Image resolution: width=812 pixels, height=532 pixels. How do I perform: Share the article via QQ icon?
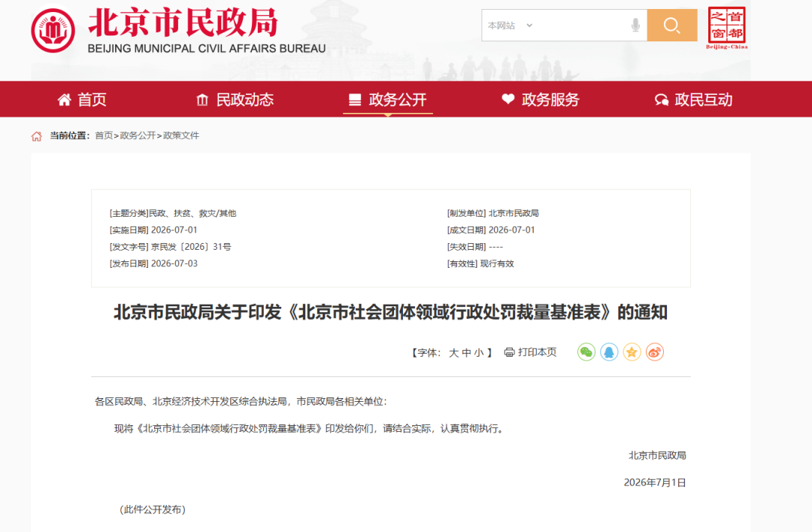609,352
